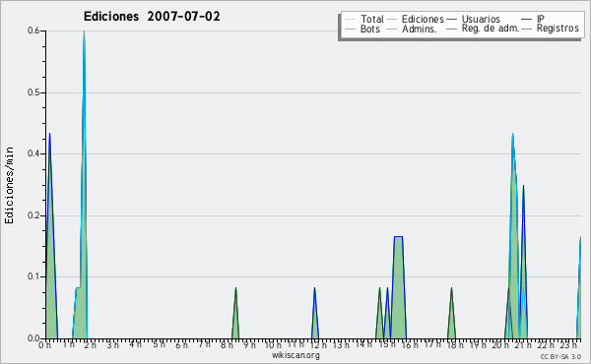Click the 9 h label on the time axis
The image size is (591, 364).
click(249, 344)
